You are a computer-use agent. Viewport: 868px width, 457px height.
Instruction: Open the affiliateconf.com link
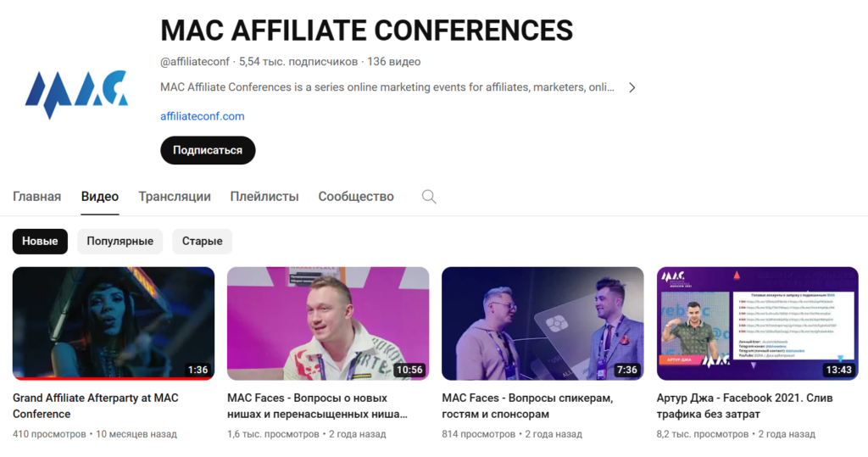tap(202, 116)
